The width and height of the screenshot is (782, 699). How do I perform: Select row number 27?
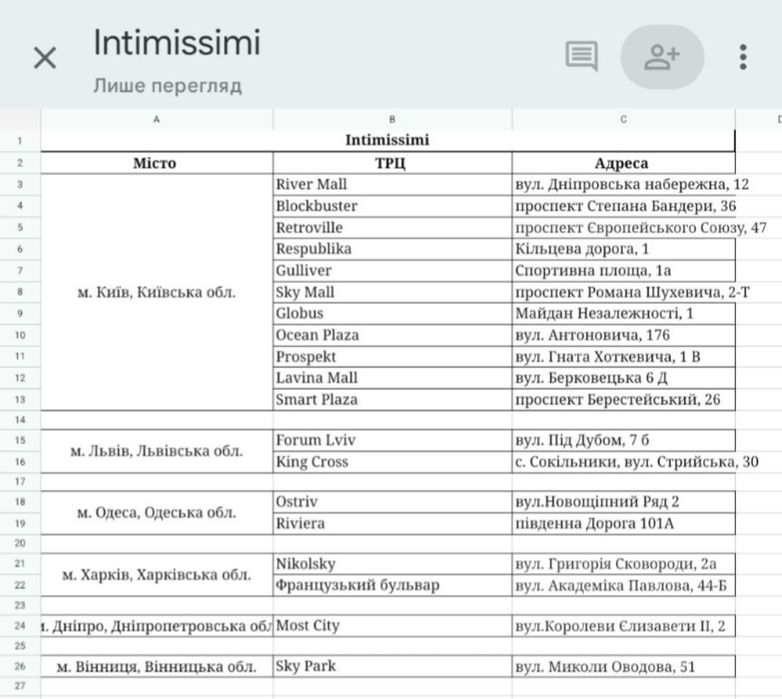tap(20, 686)
